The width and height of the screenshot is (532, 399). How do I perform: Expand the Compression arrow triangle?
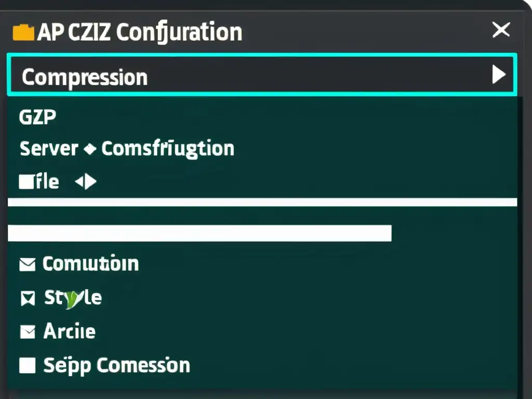[x=498, y=75]
